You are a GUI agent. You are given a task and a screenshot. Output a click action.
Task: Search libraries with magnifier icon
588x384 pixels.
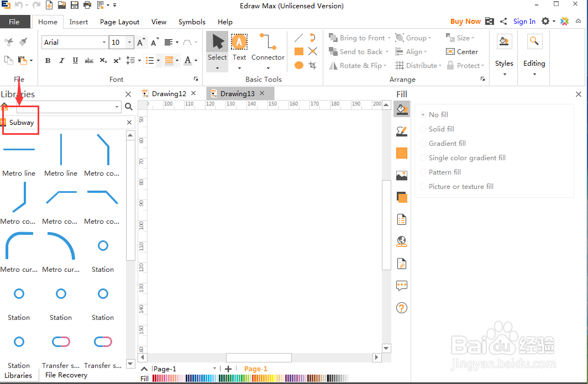(129, 107)
